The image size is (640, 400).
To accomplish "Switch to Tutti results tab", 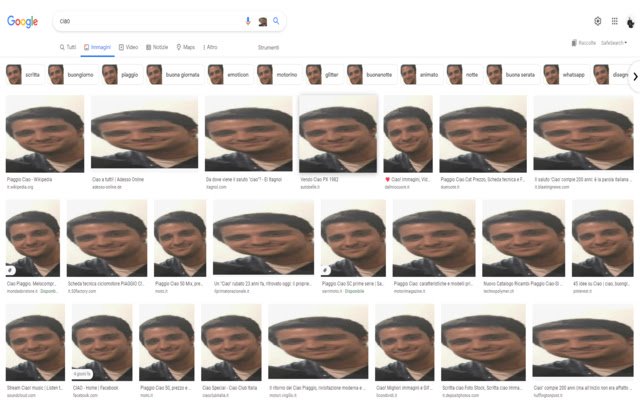I will [68, 47].
